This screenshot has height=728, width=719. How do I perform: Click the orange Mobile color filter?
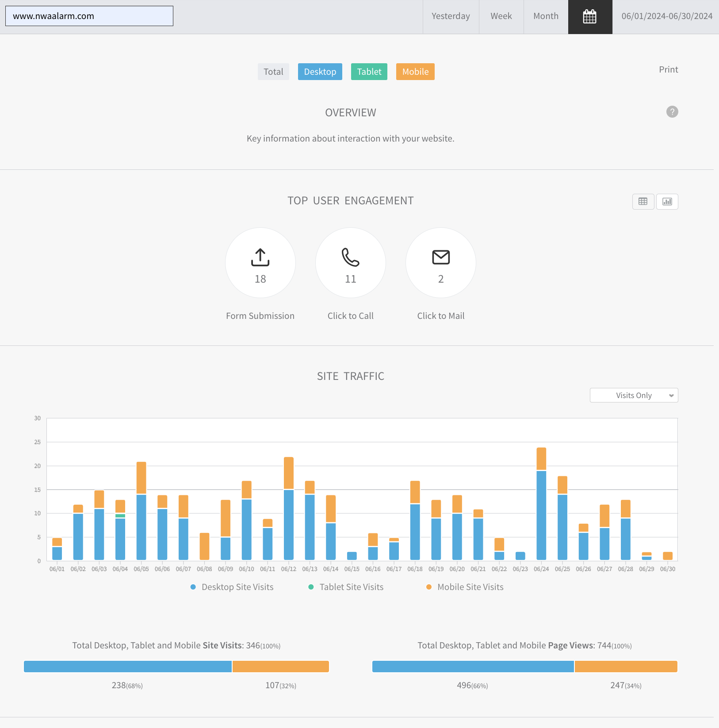tap(415, 72)
